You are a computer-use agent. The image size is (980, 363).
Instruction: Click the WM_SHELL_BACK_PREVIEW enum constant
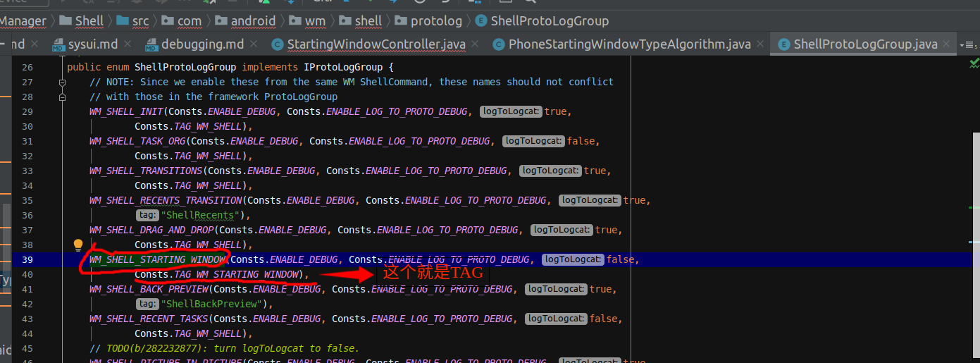[x=149, y=289]
